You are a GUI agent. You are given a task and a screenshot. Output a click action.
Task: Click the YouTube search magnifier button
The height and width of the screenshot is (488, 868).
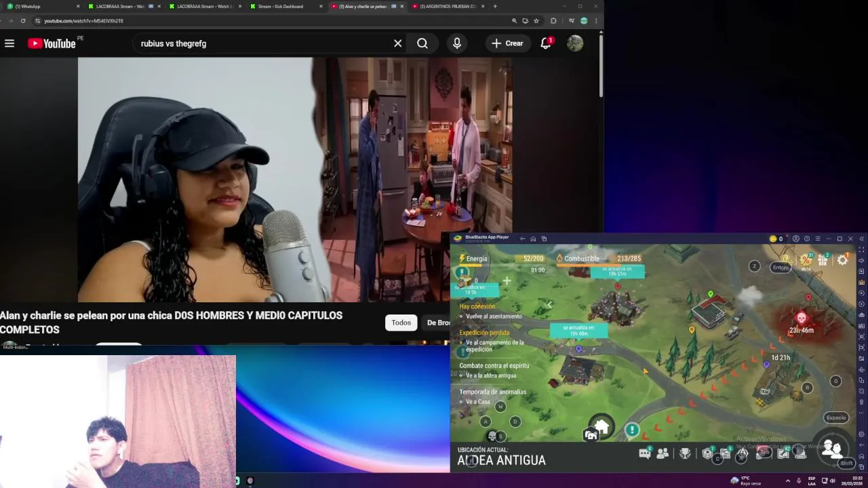(x=422, y=43)
